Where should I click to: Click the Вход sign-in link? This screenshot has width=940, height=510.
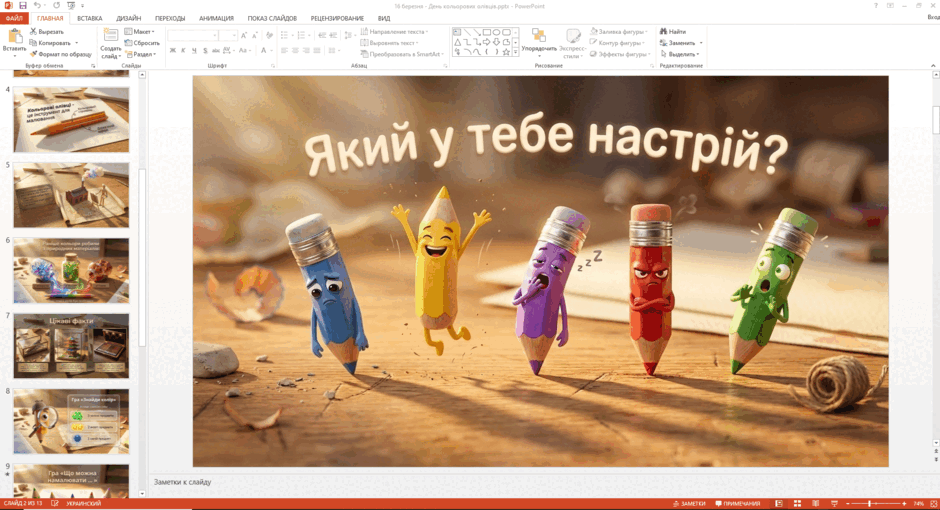tap(933, 17)
